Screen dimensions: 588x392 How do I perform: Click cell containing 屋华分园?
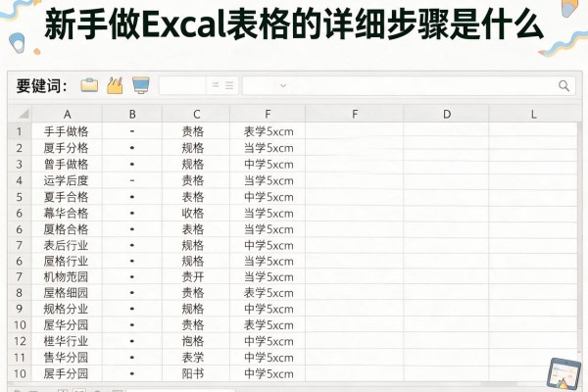67,324
